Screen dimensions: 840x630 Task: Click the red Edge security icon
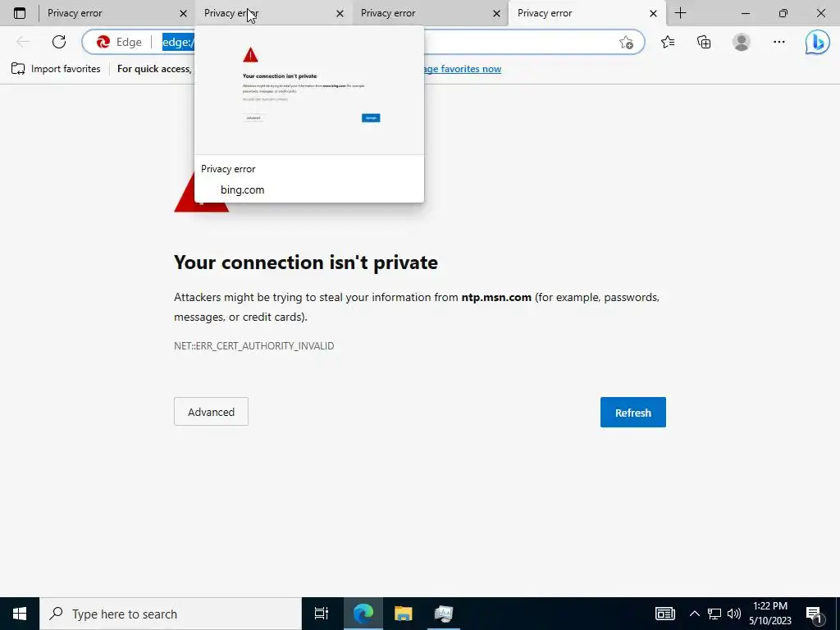coord(103,42)
